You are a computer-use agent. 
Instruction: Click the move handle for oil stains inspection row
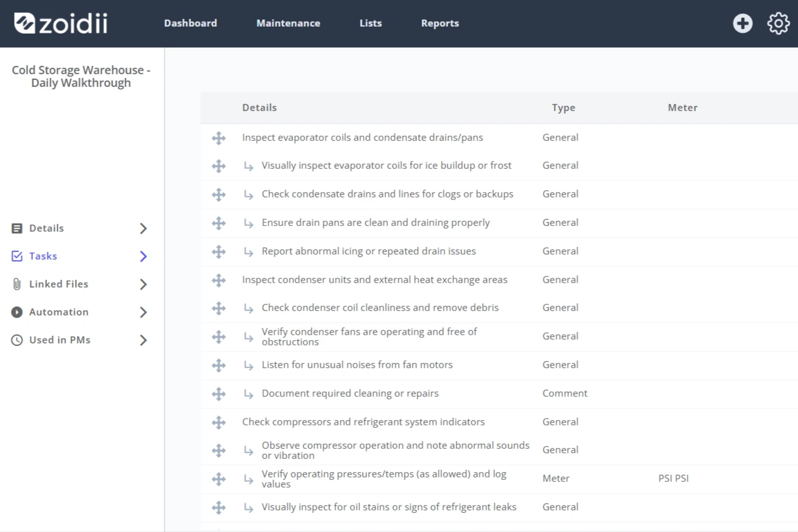(218, 507)
